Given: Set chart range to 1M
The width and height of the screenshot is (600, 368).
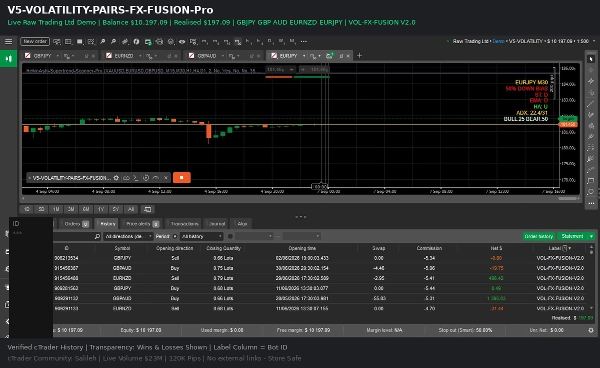Looking at the screenshot, I should coord(56,209).
